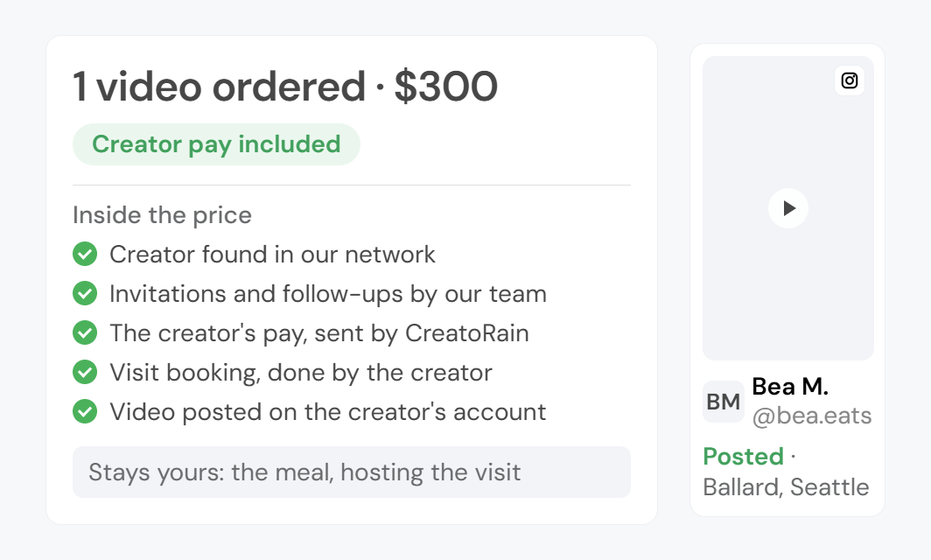931x560 pixels.
Task: Click the green Posted status label
Action: coord(744,457)
